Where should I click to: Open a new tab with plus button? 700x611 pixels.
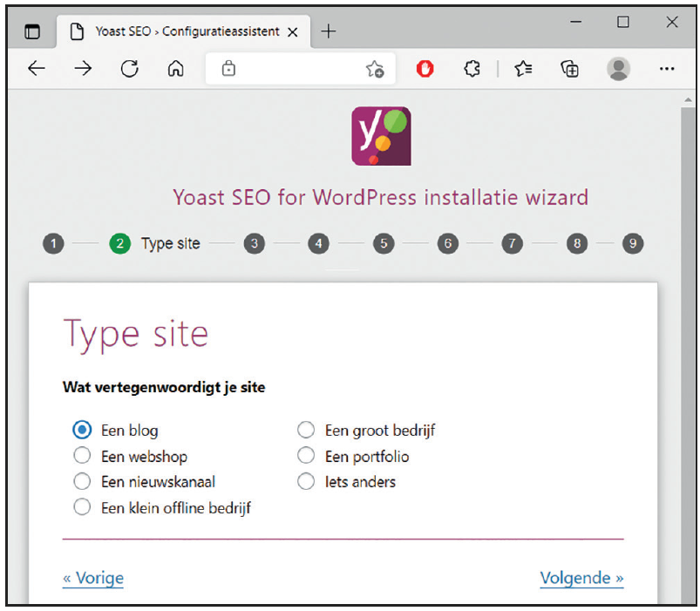[x=329, y=31]
